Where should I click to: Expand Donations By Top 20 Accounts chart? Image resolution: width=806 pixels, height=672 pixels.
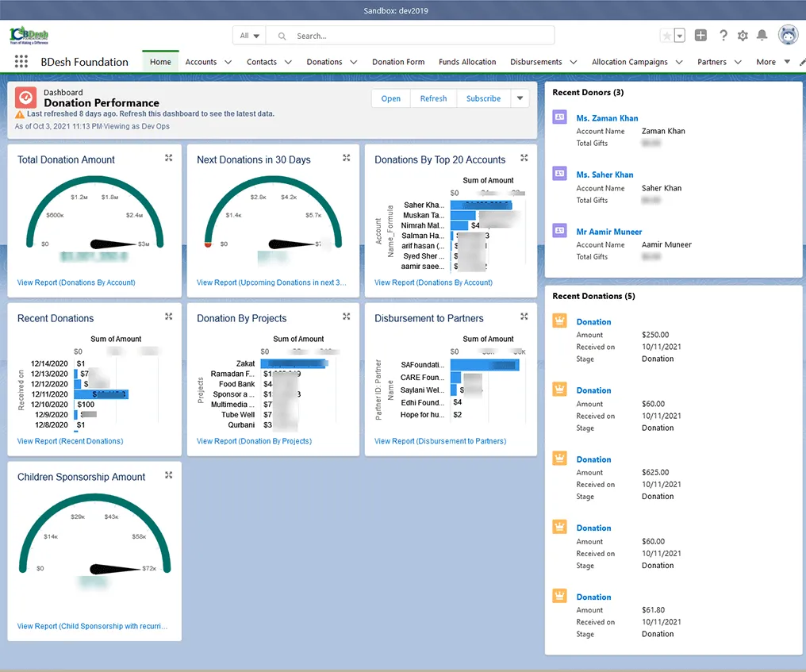[524, 158]
